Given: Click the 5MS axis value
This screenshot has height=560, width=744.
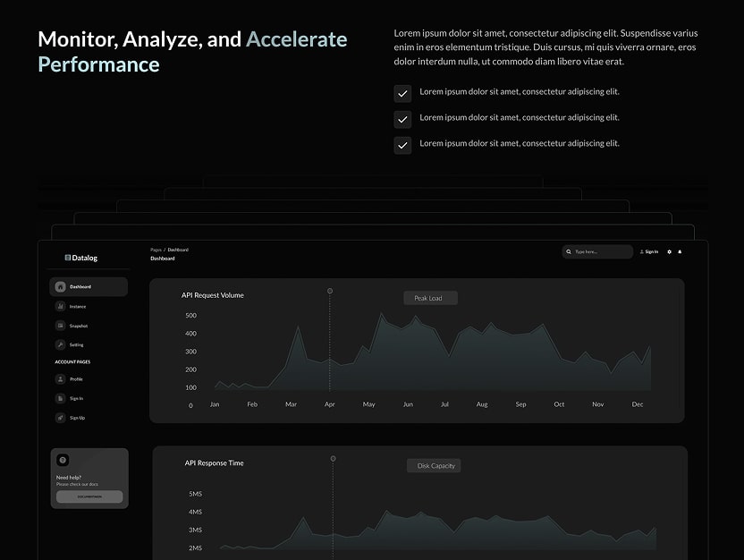Looking at the screenshot, I should click(x=196, y=494).
